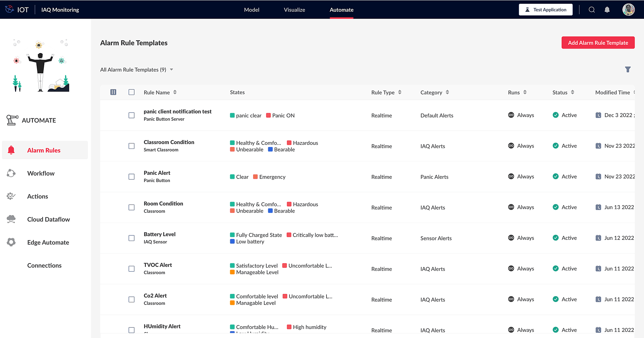Toggle the select-all checkbox in the header

(x=131, y=92)
